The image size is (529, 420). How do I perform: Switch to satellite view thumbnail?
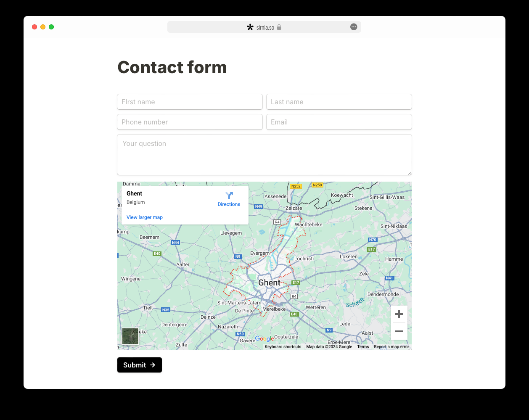tap(130, 336)
